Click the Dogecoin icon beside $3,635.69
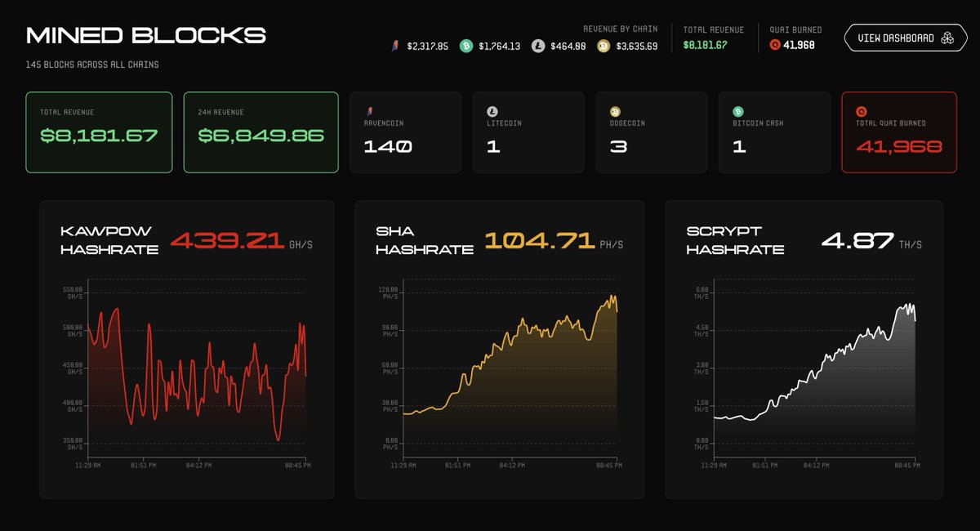Image resolution: width=980 pixels, height=531 pixels. tap(604, 47)
